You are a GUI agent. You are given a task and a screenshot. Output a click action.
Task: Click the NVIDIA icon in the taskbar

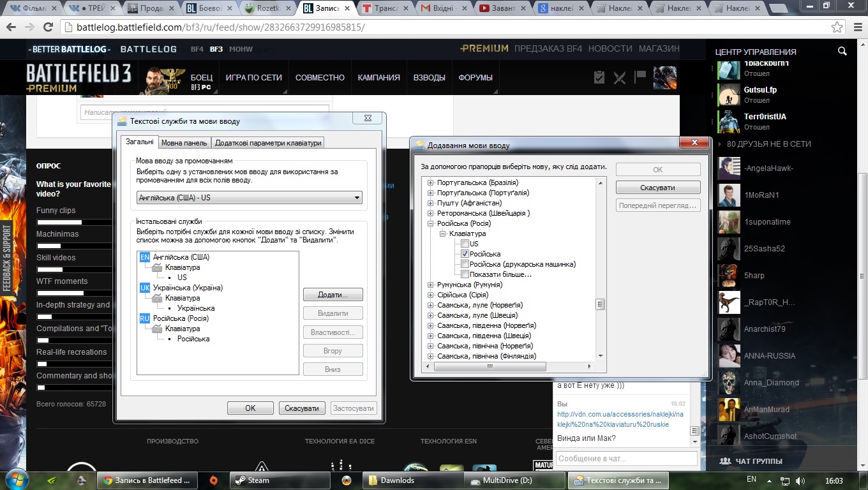(54, 480)
